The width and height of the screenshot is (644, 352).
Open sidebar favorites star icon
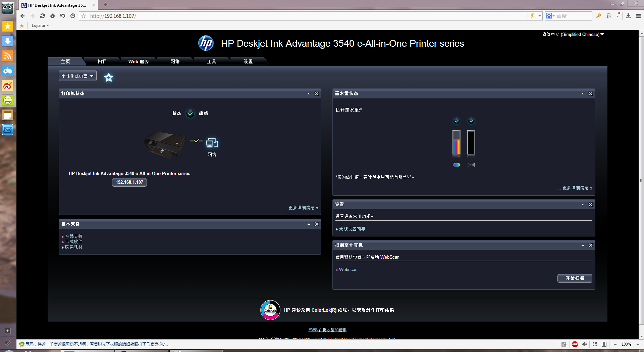click(x=8, y=26)
